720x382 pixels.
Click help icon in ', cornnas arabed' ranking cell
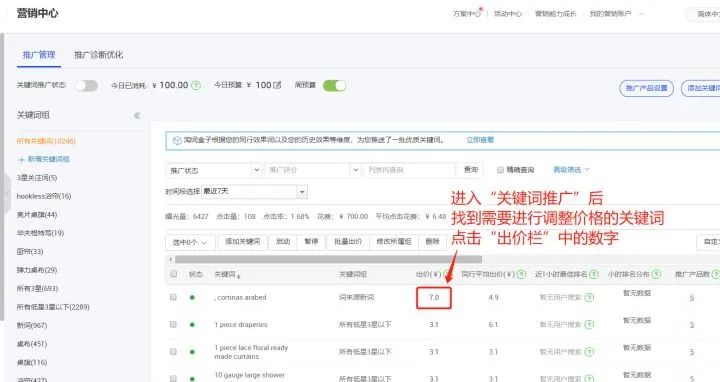(590, 298)
